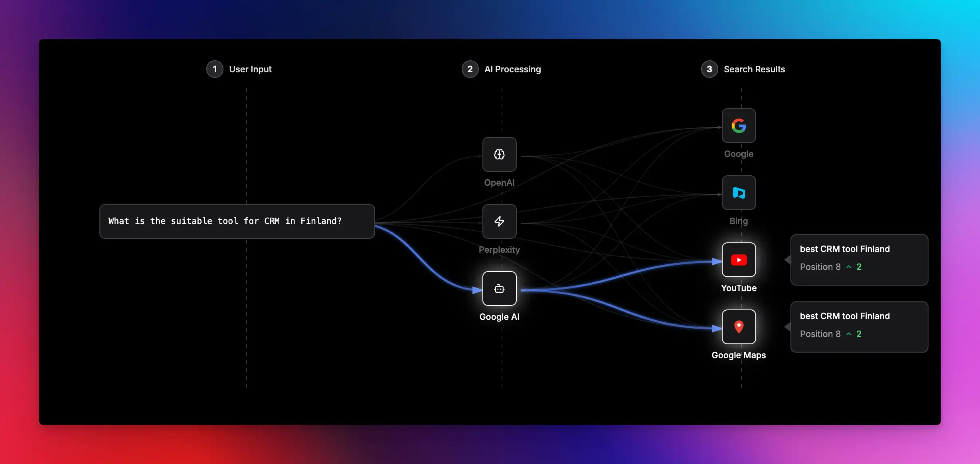Select the Google Maps pin icon
The width and height of the screenshot is (980, 464).
(739, 327)
